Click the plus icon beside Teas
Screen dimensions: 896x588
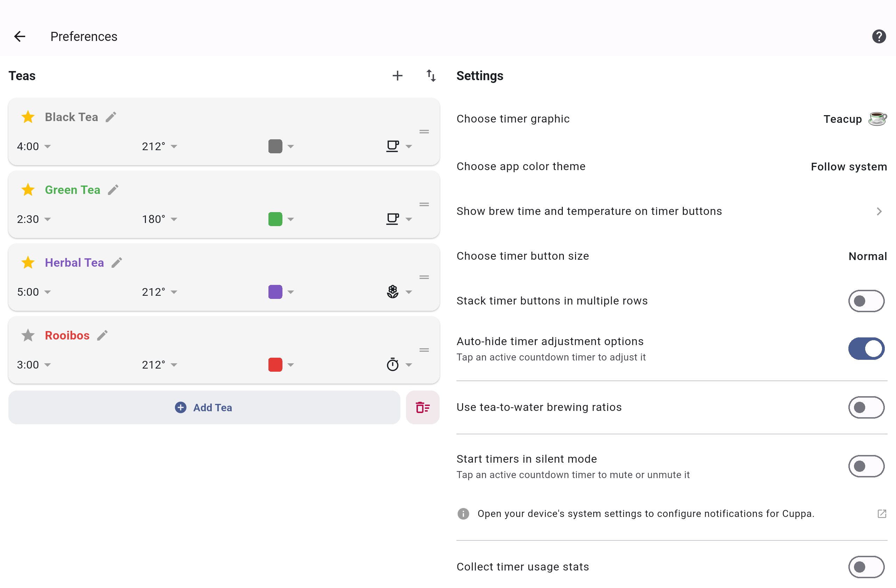coord(397,76)
